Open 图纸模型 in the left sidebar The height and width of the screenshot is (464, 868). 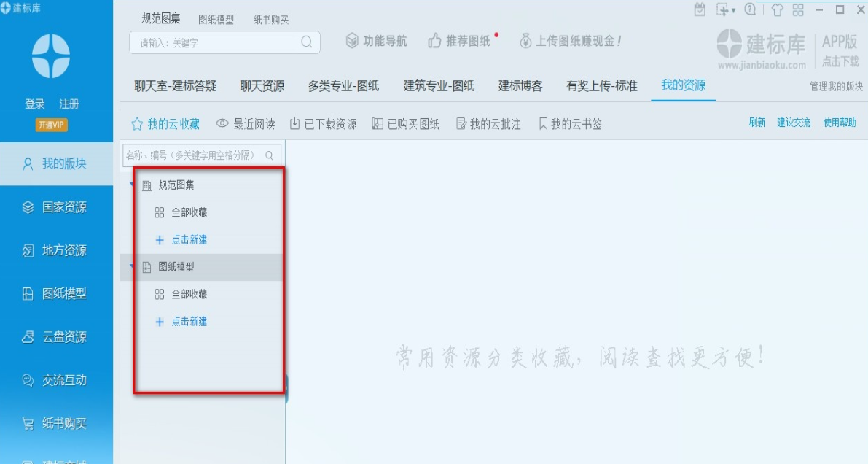click(56, 293)
